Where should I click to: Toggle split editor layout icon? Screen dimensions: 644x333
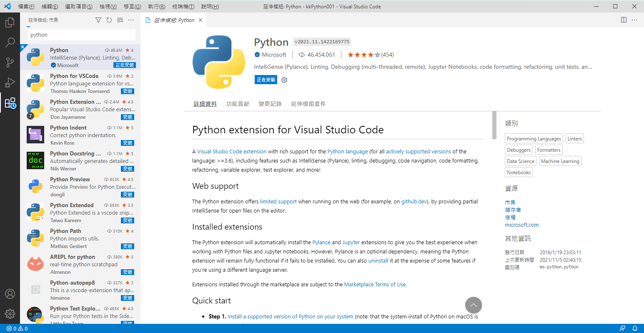(x=624, y=20)
